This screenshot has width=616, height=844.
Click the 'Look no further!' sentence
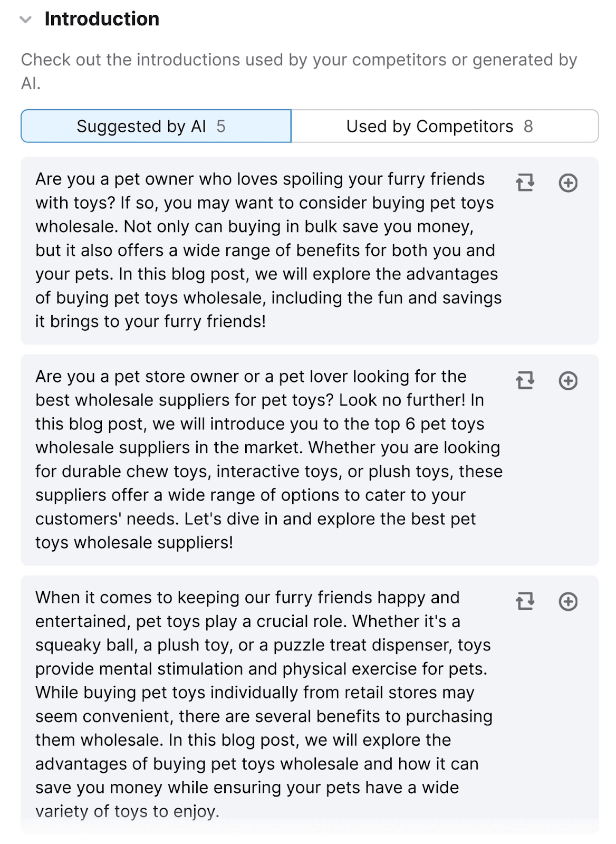(x=402, y=400)
